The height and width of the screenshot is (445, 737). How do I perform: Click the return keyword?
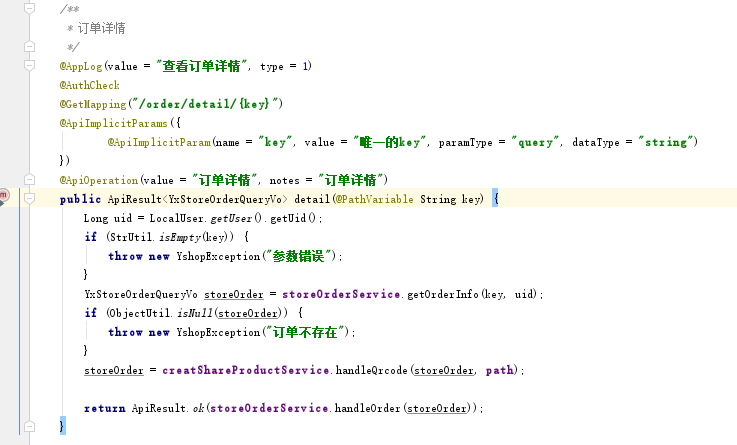click(104, 408)
